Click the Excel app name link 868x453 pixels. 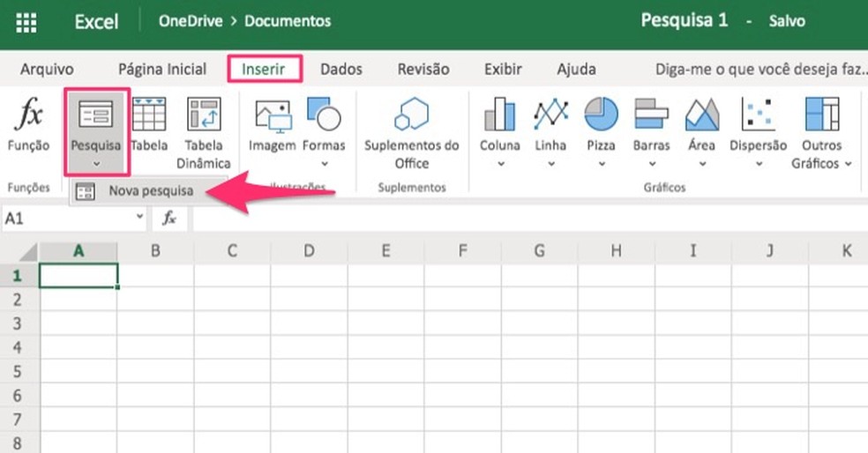point(96,21)
